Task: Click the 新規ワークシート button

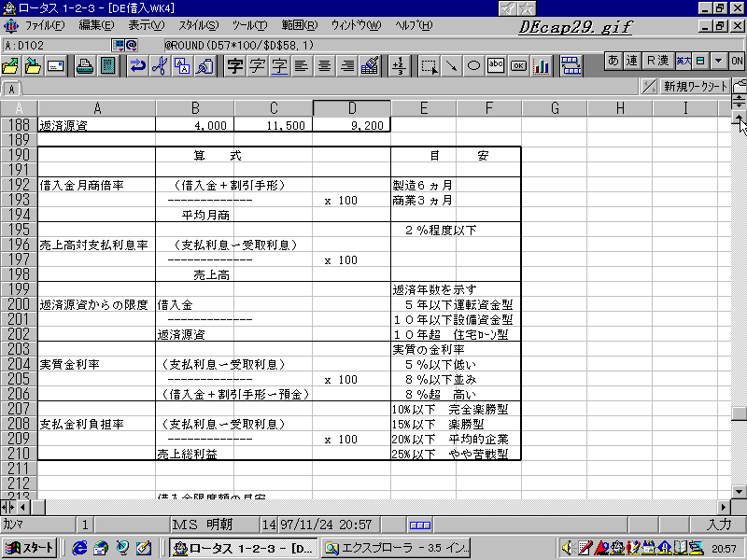Action: [695, 87]
